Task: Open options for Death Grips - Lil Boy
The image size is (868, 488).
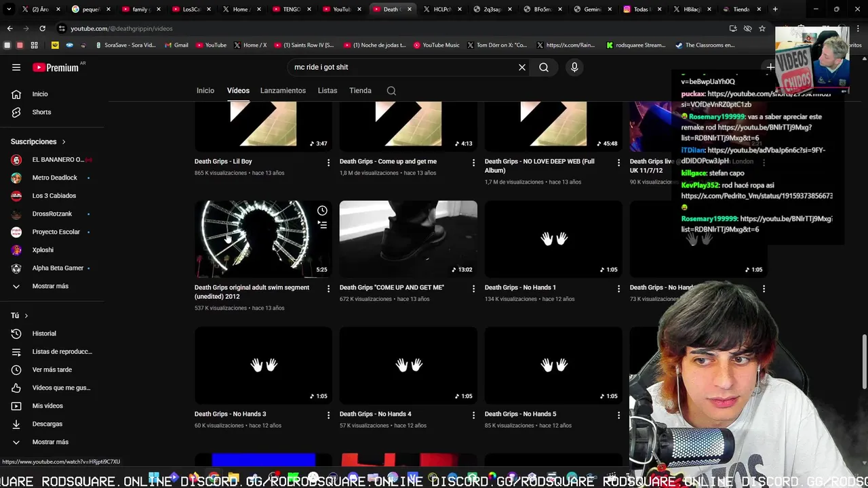Action: point(328,163)
